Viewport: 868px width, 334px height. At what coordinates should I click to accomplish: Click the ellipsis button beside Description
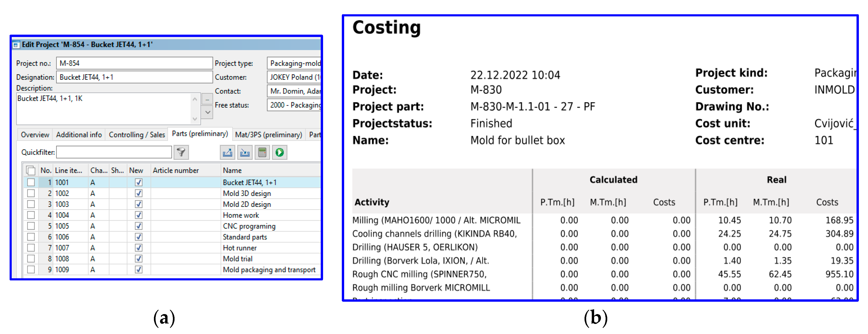click(x=207, y=100)
